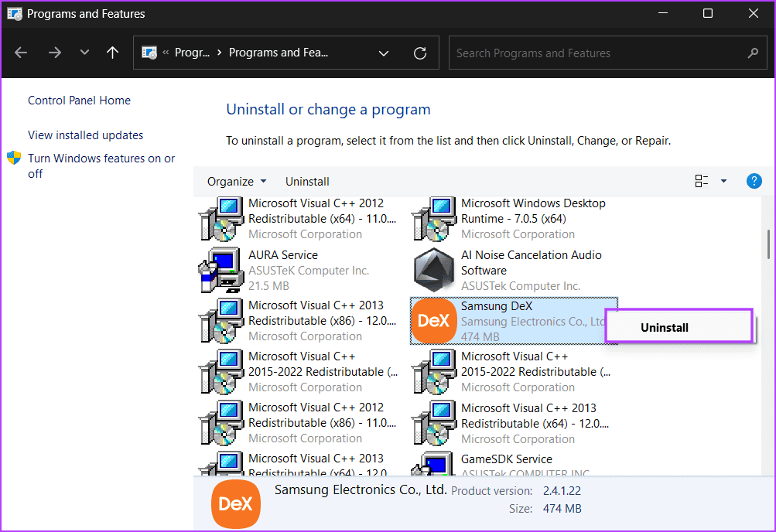Click the shield icon beside Windows features
Screen dimensions: 776x532
tap(14, 159)
